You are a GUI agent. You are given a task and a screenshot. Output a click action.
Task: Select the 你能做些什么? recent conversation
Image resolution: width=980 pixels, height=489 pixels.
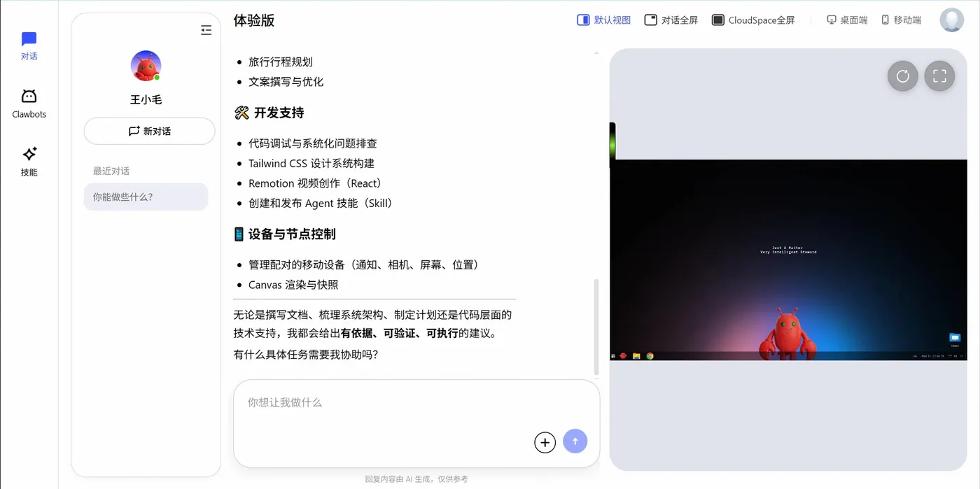146,197
